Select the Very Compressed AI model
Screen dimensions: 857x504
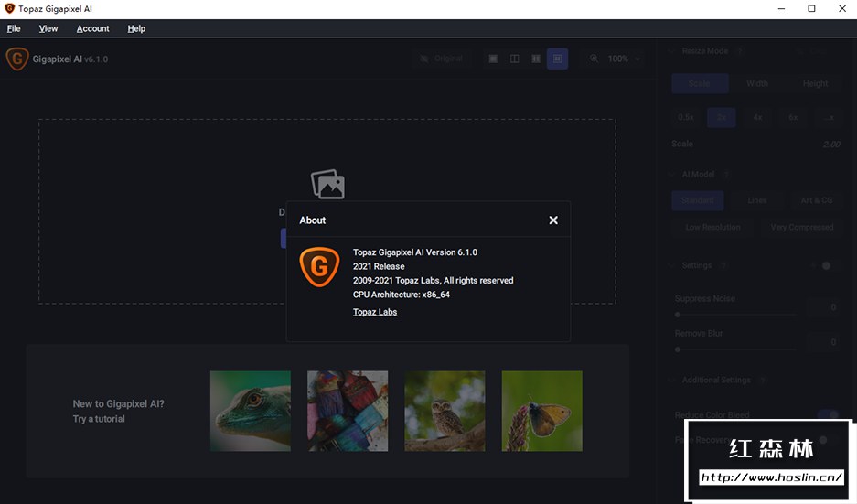(802, 227)
